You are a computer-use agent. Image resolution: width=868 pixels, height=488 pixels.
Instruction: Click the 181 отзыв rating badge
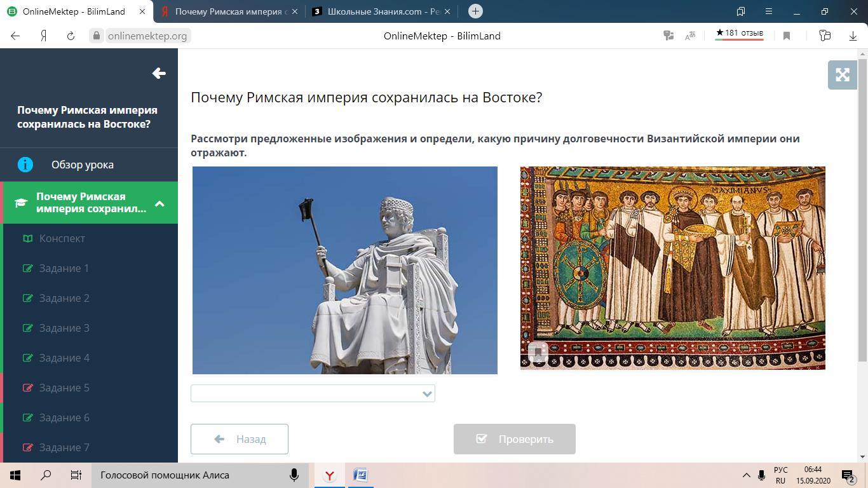tap(739, 34)
